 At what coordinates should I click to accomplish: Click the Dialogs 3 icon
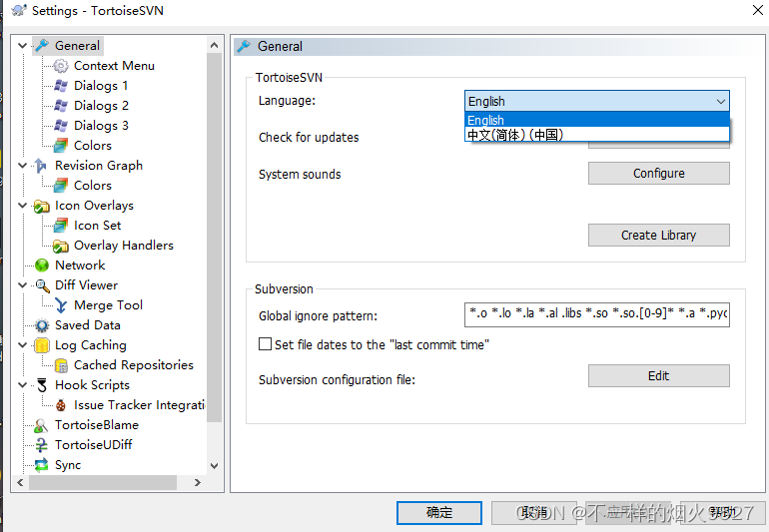click(61, 126)
